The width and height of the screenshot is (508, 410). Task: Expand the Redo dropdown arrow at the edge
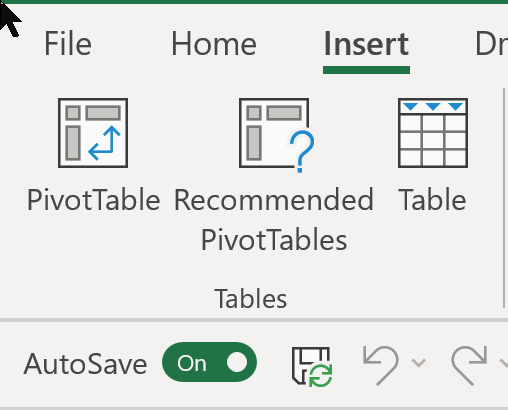point(504,362)
